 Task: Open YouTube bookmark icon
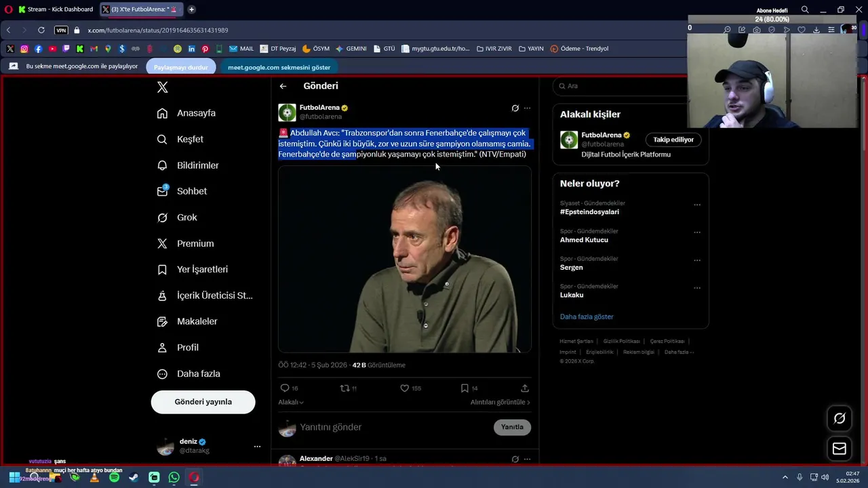(x=52, y=49)
